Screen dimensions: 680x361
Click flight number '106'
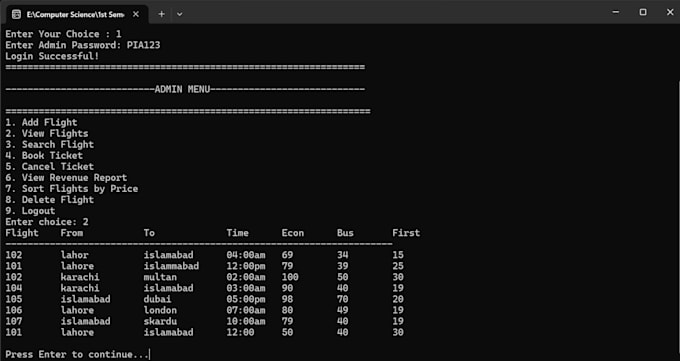pos(13,310)
